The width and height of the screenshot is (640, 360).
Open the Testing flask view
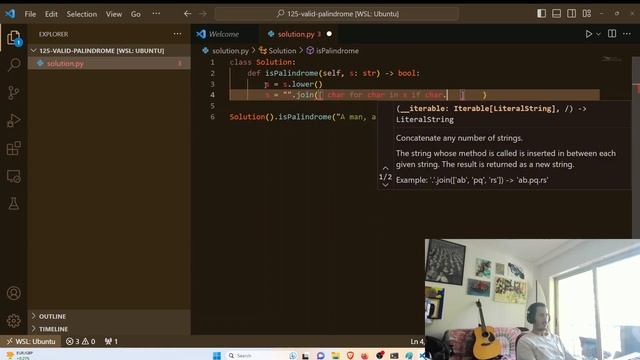tap(13, 204)
